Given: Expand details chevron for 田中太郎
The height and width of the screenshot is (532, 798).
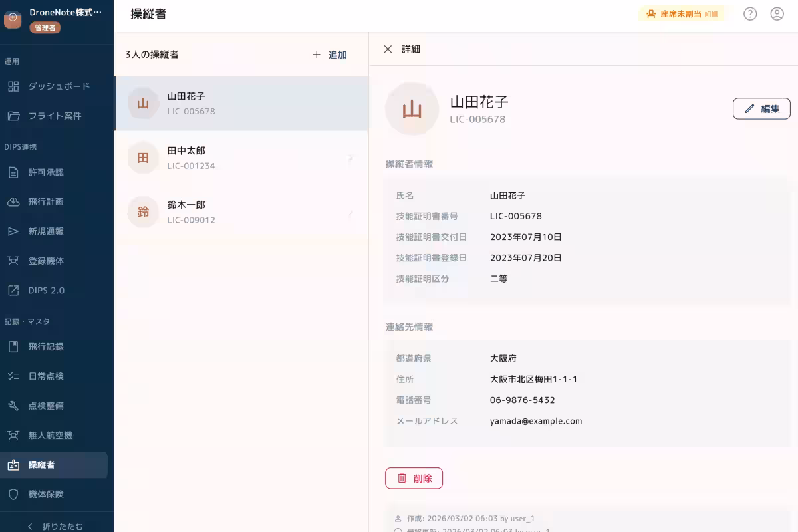Looking at the screenshot, I should click(x=350, y=158).
